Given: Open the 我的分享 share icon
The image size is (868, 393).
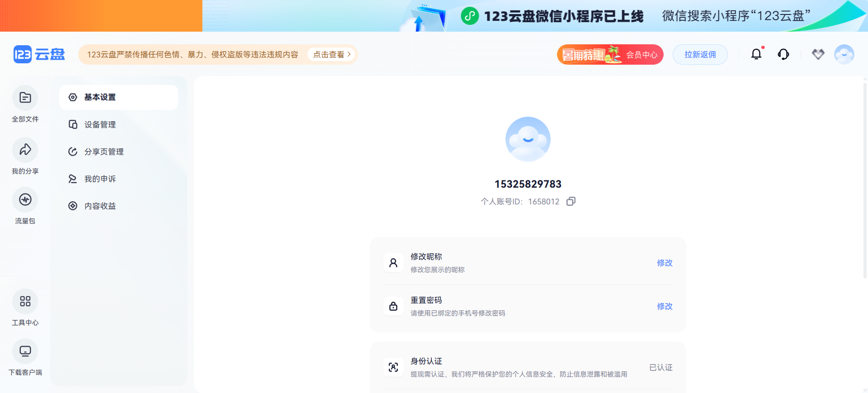Looking at the screenshot, I should pos(25,150).
